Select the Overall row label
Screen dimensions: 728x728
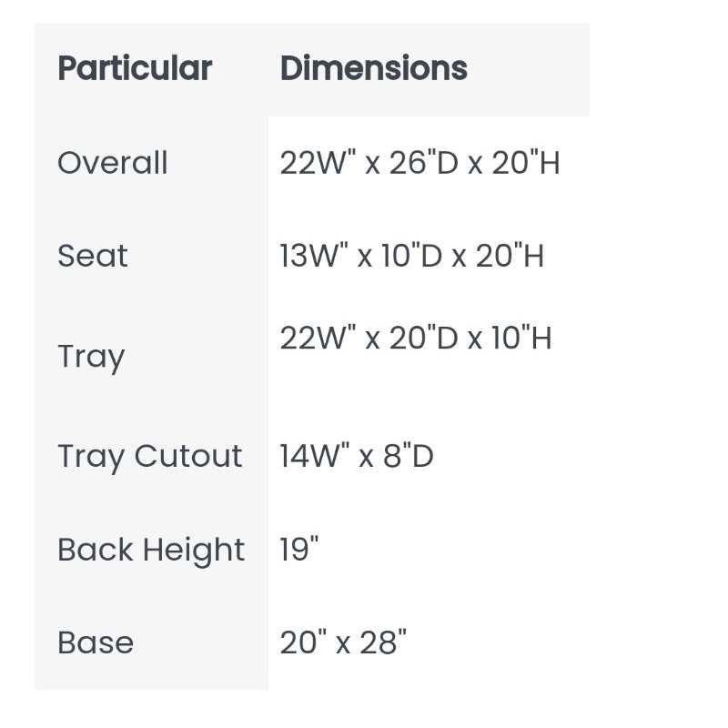coord(113,163)
